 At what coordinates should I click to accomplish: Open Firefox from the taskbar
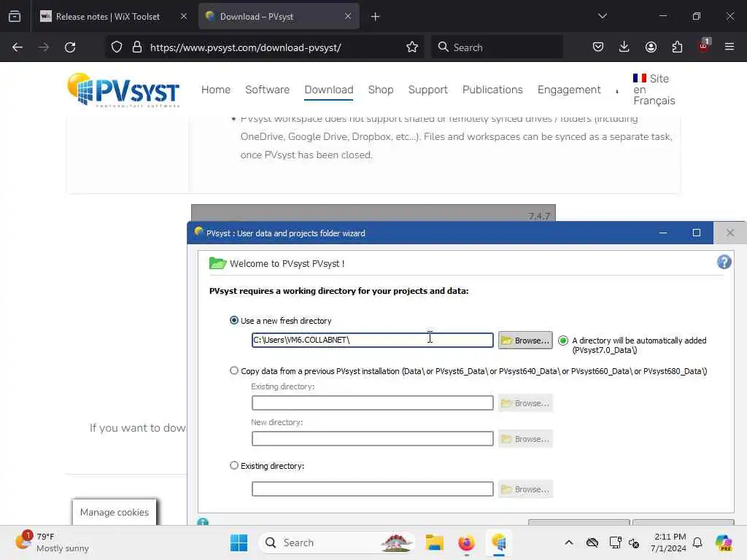[466, 542]
